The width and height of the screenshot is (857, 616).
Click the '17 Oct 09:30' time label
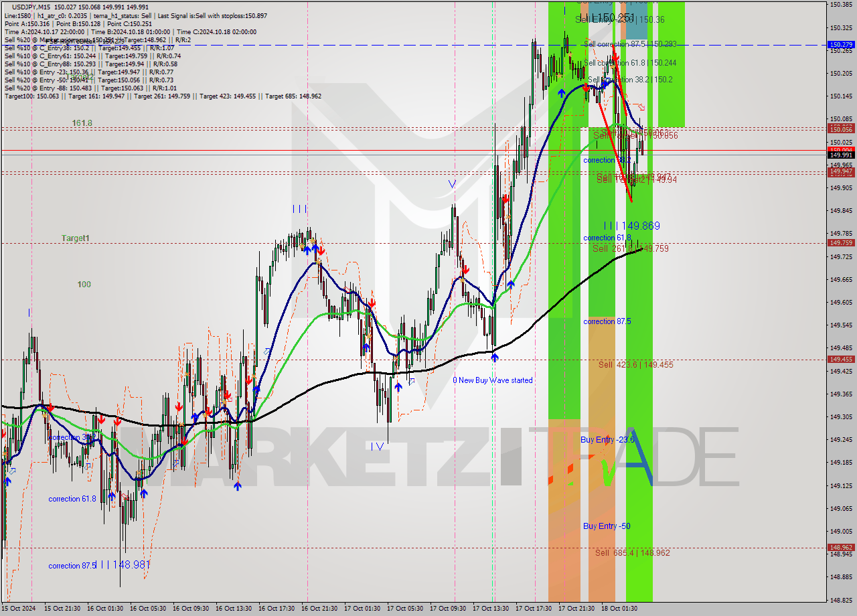(x=448, y=609)
